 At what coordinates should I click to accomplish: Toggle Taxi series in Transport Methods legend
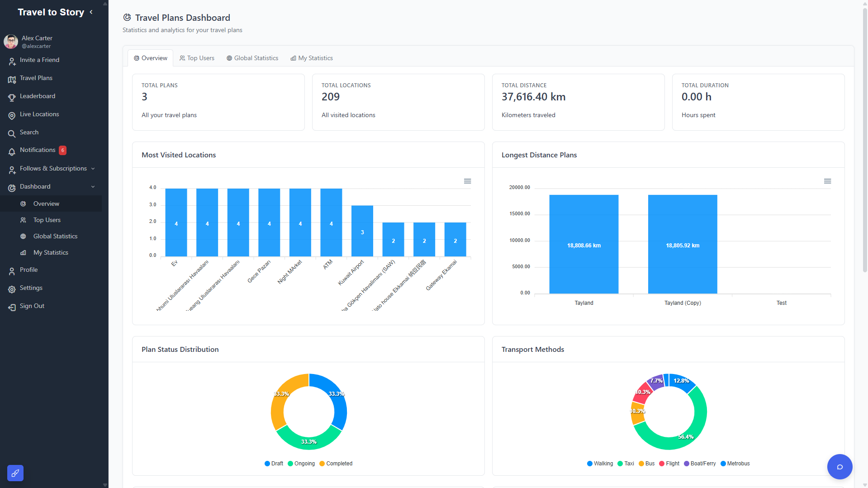[626, 464]
